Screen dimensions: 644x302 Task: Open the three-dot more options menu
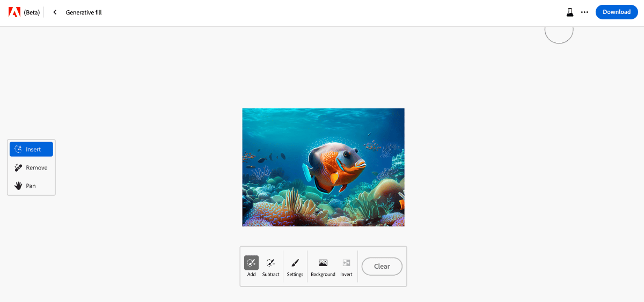tap(584, 12)
